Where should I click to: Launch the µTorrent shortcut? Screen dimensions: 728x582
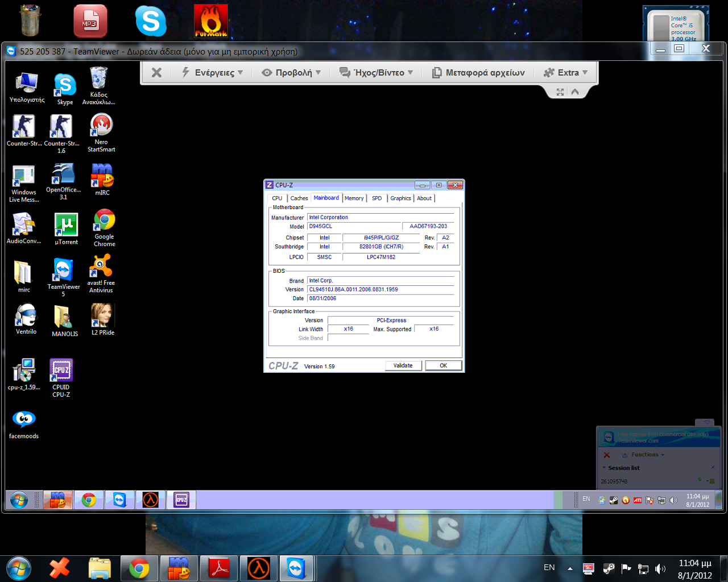(66, 228)
